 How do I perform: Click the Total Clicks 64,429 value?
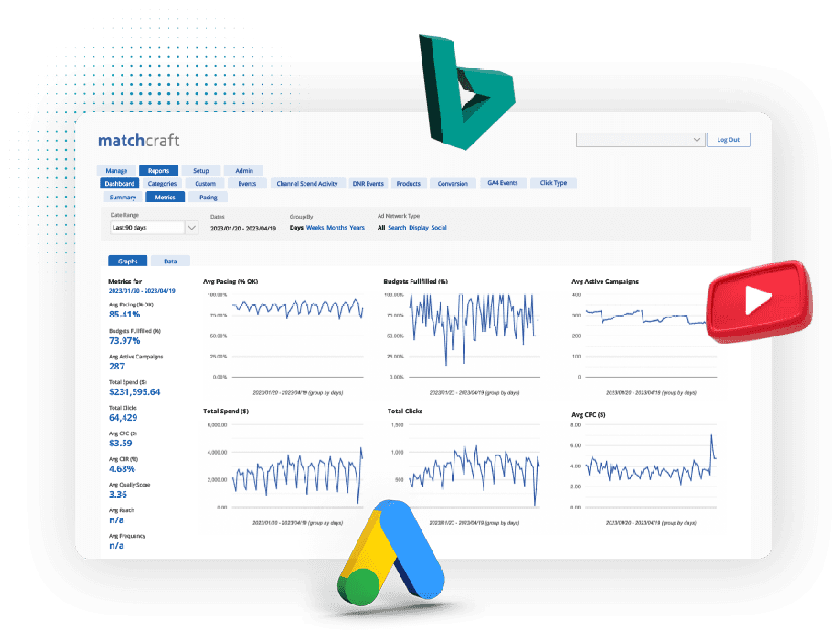click(123, 417)
